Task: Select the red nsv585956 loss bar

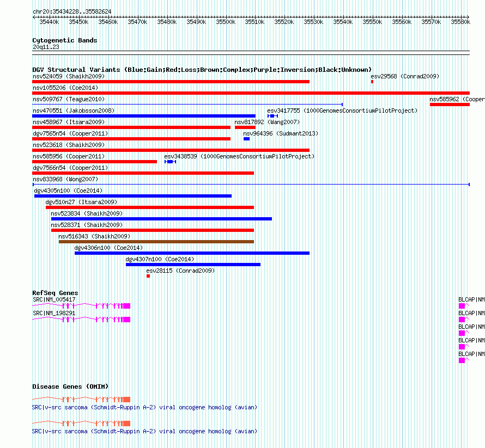Action: [94, 162]
